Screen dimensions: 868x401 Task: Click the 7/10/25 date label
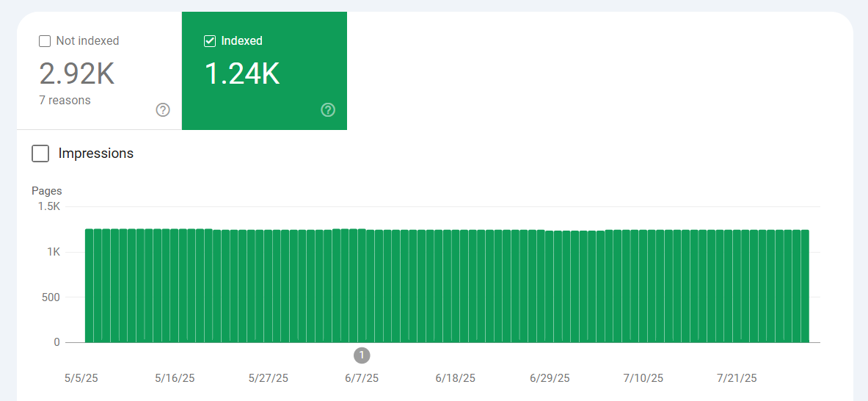[x=643, y=378]
